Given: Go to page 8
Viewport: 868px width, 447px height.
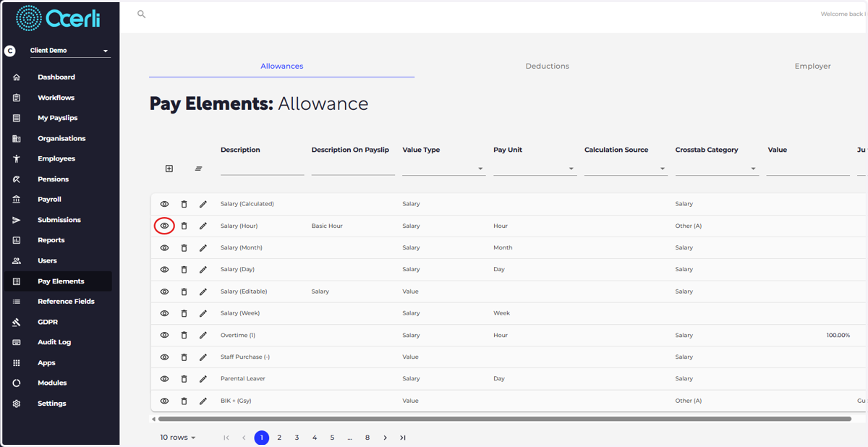Looking at the screenshot, I should pos(367,438).
